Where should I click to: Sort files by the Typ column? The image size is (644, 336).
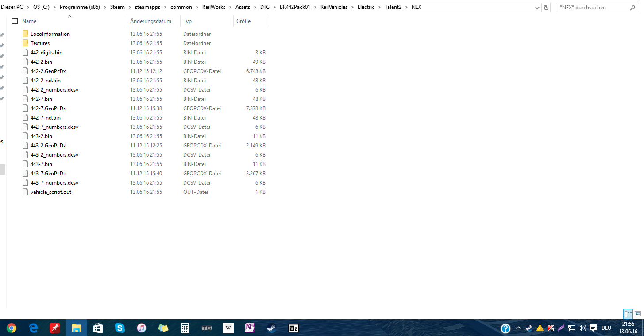click(x=187, y=21)
